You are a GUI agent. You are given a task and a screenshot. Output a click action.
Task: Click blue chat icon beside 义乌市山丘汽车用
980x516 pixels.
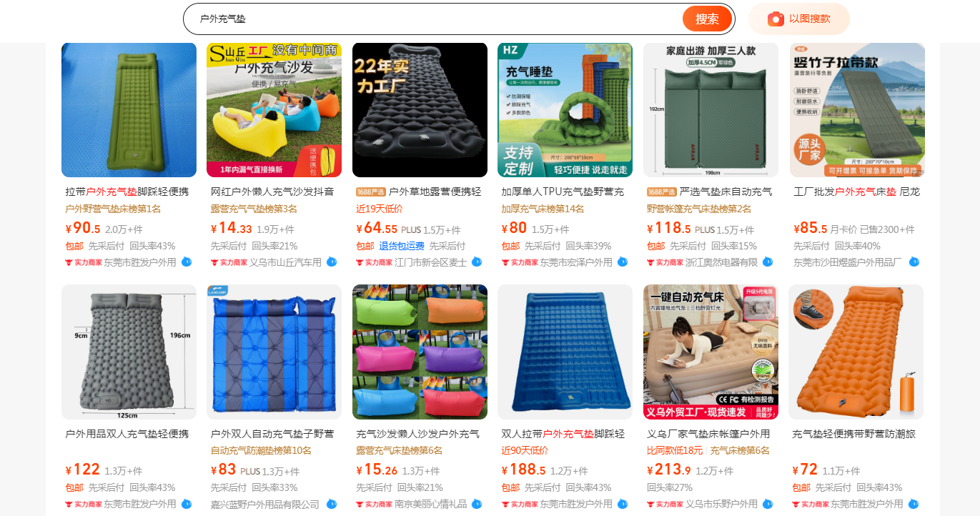pos(332,262)
